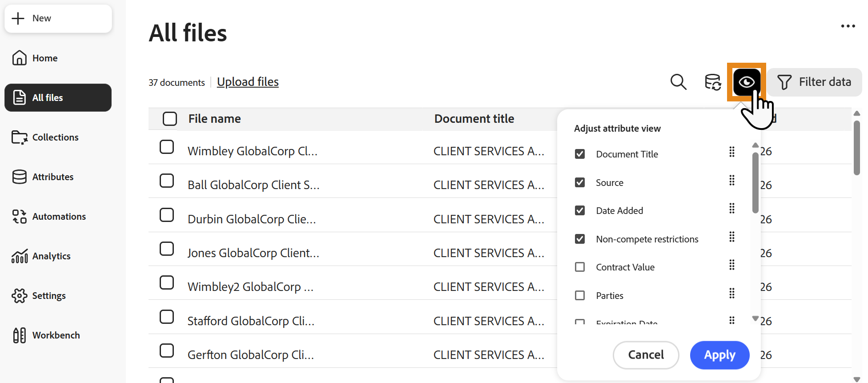Select the Jones GlobalCorp row checkbox
The width and height of the screenshot is (868, 383).
tap(167, 249)
